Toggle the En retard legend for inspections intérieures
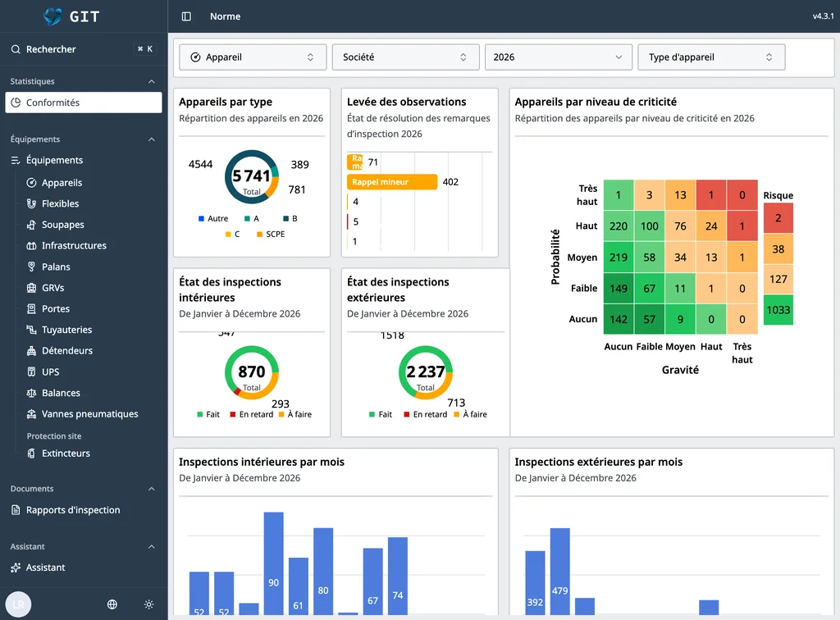The image size is (840, 620). (x=251, y=414)
